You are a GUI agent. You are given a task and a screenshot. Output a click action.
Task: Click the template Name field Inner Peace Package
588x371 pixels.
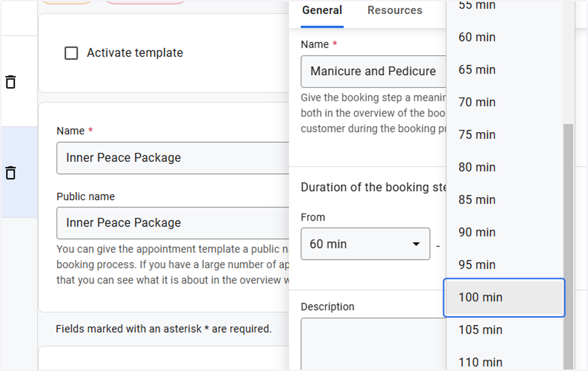point(172,158)
